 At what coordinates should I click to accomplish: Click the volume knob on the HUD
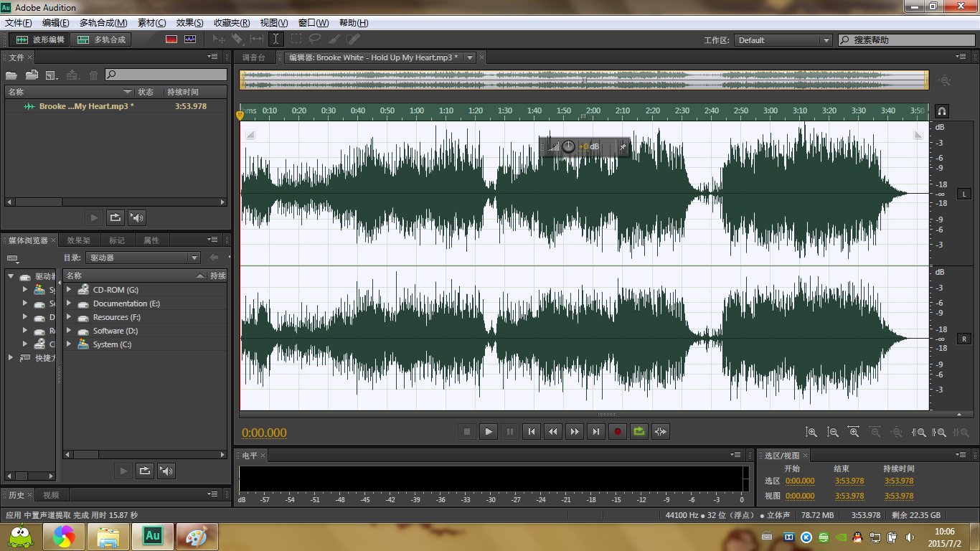[568, 146]
